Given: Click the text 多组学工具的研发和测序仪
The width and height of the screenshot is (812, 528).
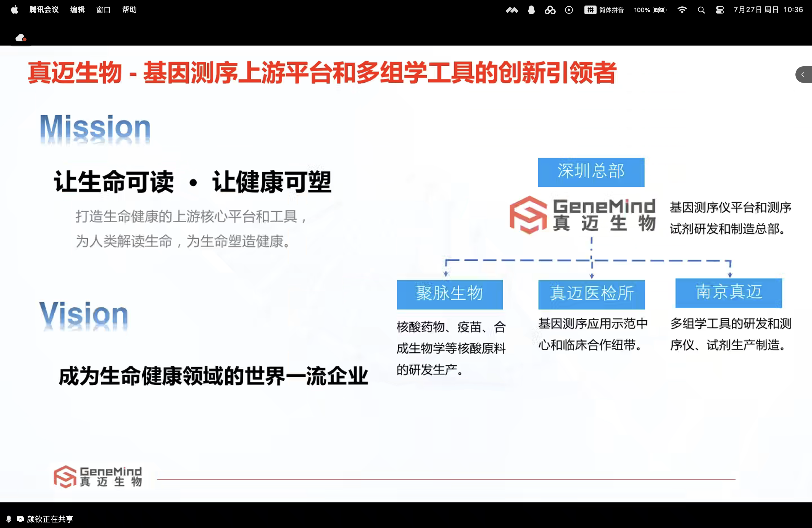Looking at the screenshot, I should coord(731,334).
